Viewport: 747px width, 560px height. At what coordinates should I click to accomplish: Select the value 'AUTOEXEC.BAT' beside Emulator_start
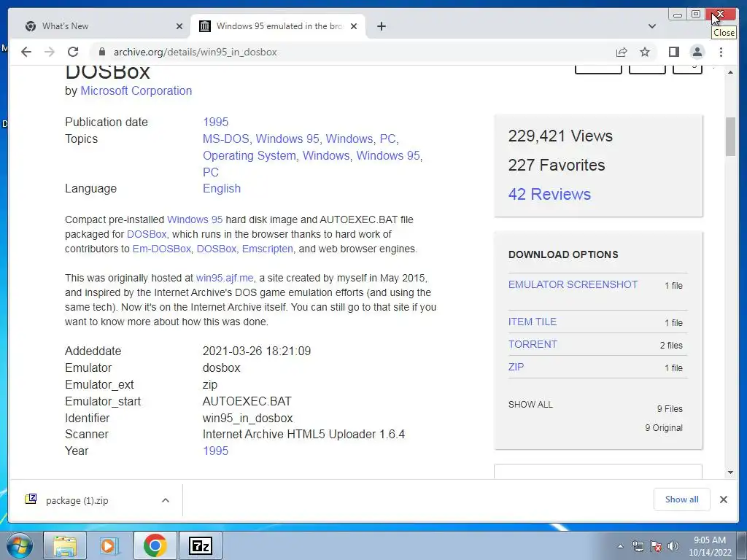point(247,401)
